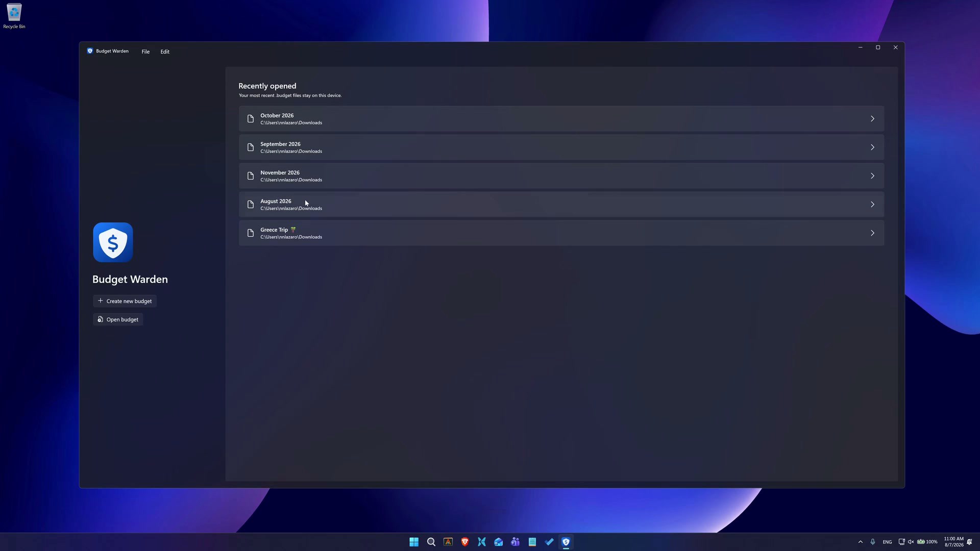This screenshot has width=980, height=551.
Task: Open the Notepad app in taskbar
Action: point(532,542)
